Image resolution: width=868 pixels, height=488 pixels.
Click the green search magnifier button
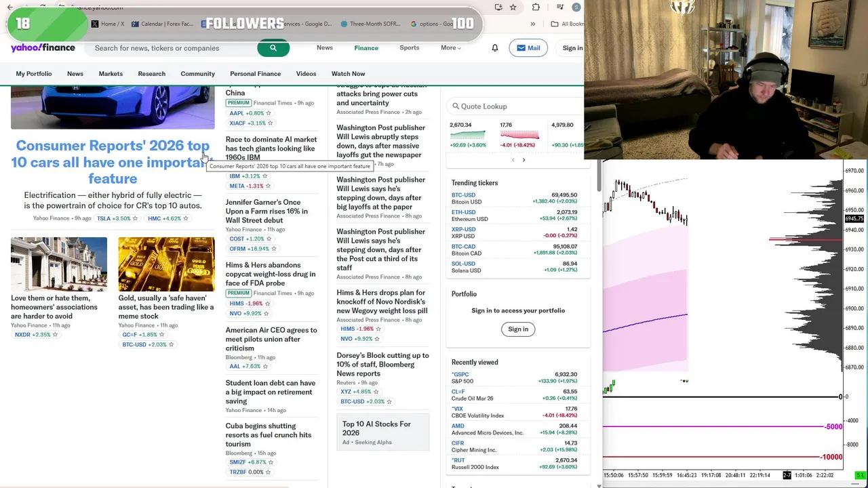point(273,48)
